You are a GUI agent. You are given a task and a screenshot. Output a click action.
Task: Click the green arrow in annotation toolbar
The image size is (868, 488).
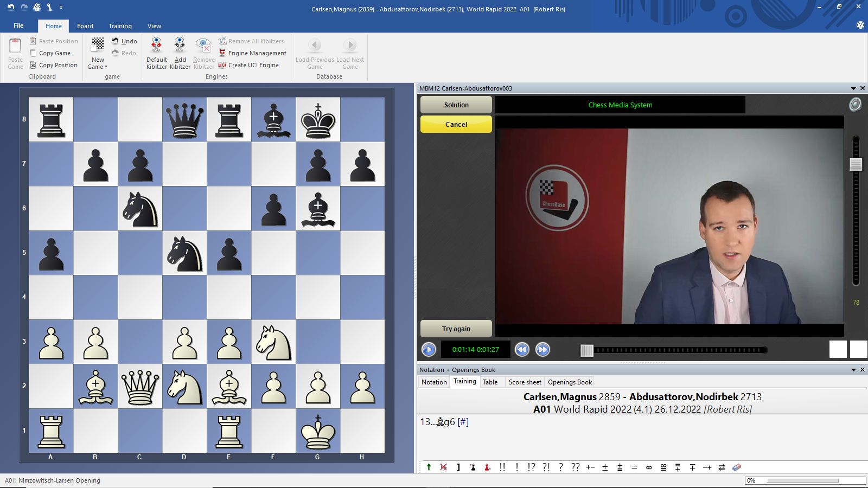click(429, 467)
